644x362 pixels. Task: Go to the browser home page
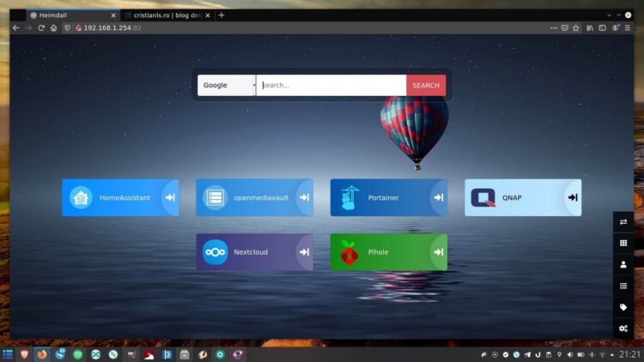[54, 28]
